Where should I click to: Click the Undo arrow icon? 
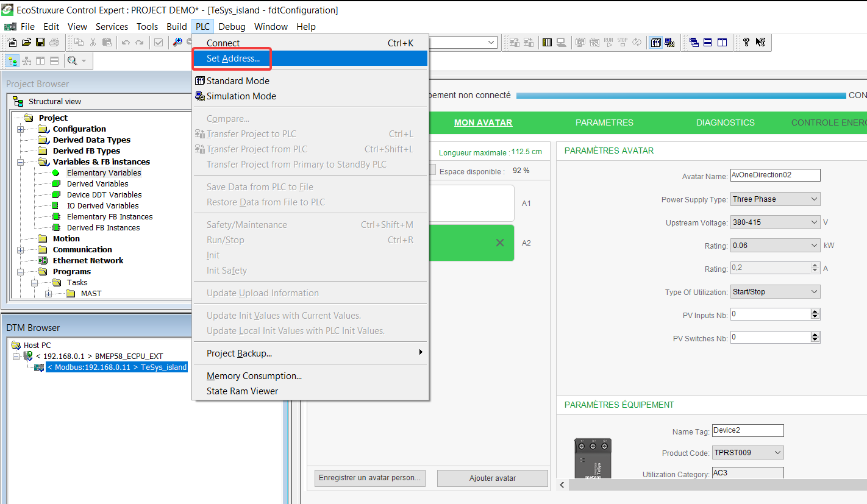click(x=126, y=42)
